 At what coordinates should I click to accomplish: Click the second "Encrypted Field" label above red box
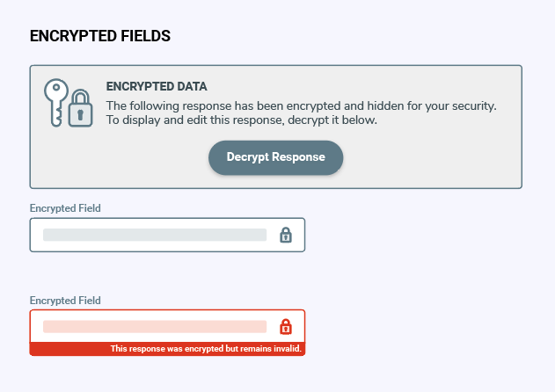tap(65, 301)
